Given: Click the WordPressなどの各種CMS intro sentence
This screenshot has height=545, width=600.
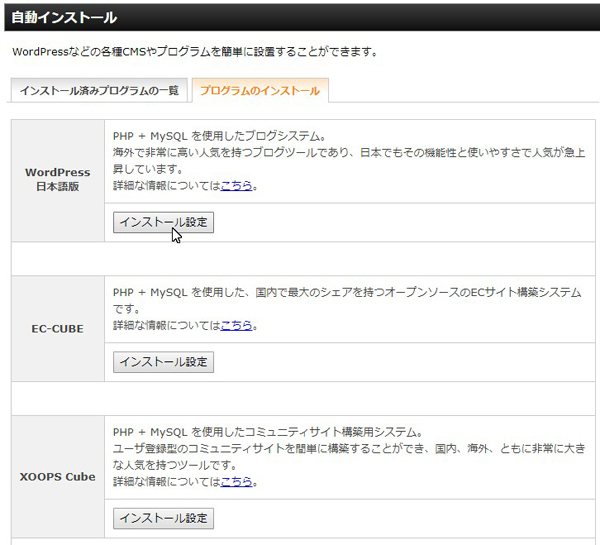Looking at the screenshot, I should click(195, 51).
